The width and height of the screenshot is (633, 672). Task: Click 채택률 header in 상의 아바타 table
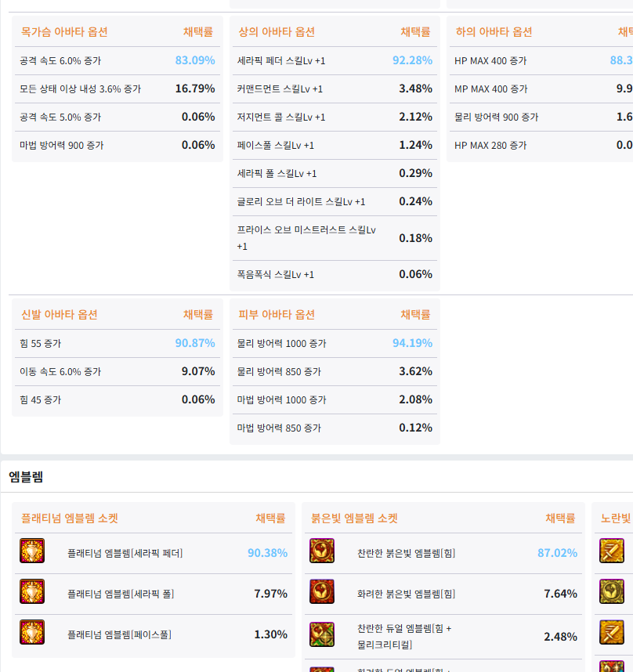point(415,31)
